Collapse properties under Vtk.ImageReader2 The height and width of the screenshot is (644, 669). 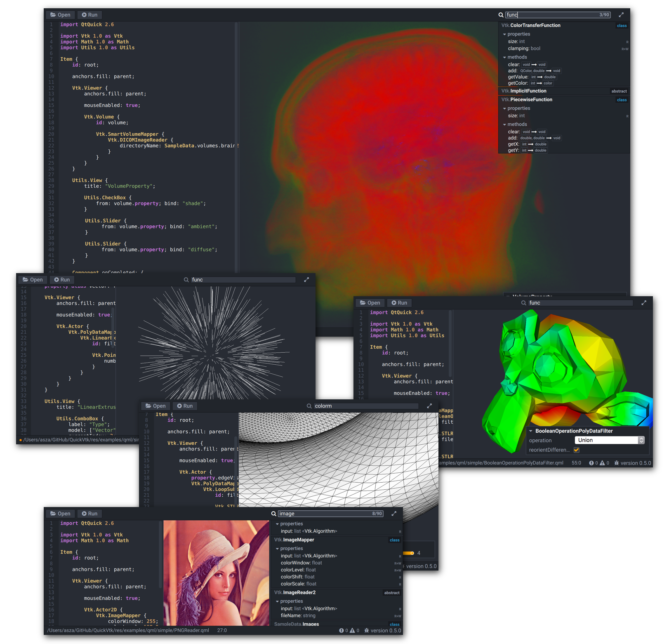click(x=277, y=602)
